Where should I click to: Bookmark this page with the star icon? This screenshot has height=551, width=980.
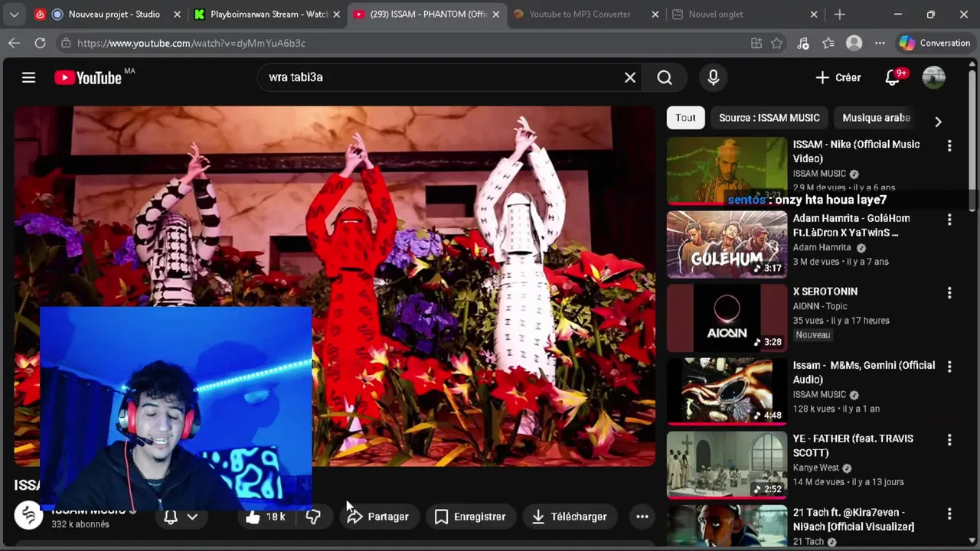click(776, 44)
